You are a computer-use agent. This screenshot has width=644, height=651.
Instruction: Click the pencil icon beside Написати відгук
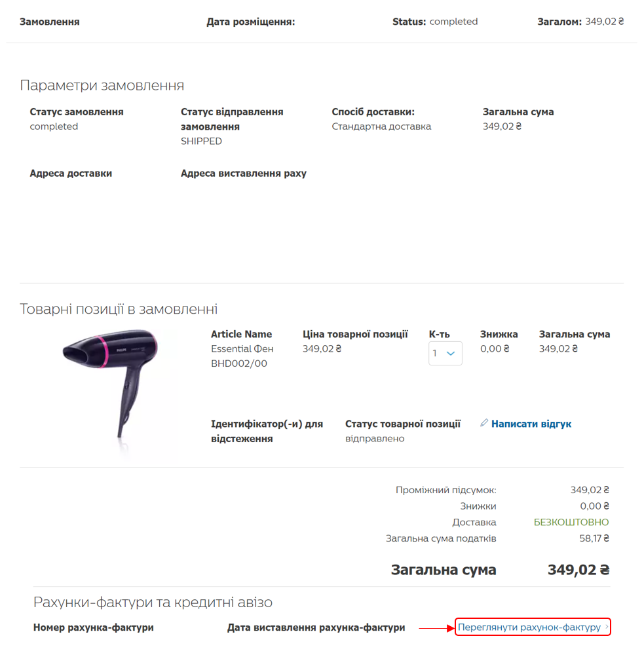click(x=484, y=423)
